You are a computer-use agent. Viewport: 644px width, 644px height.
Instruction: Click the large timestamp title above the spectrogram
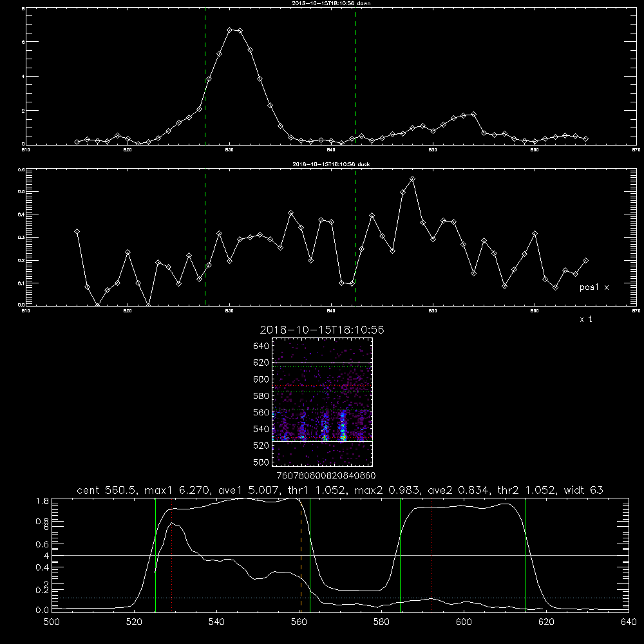322,330
